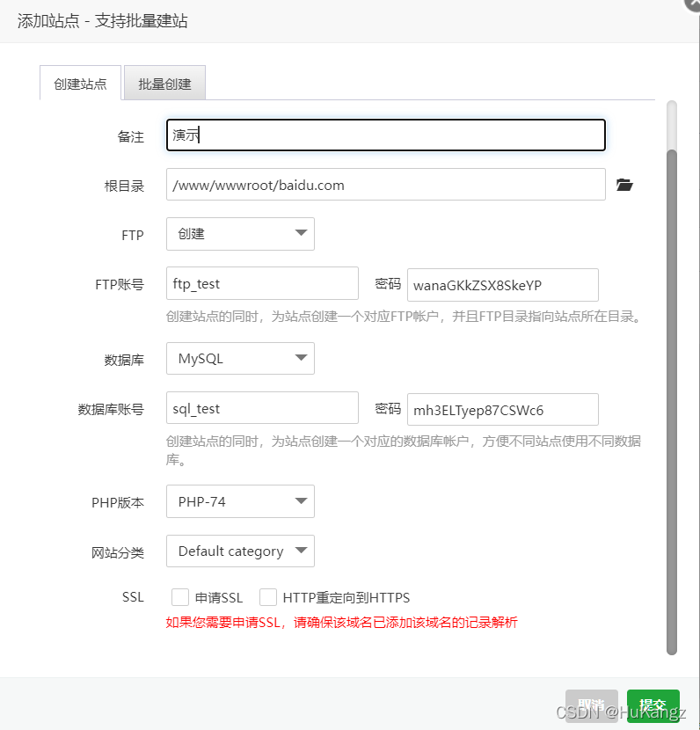
Task: Click the FTP账号 ftp_test field
Action: 262,283
